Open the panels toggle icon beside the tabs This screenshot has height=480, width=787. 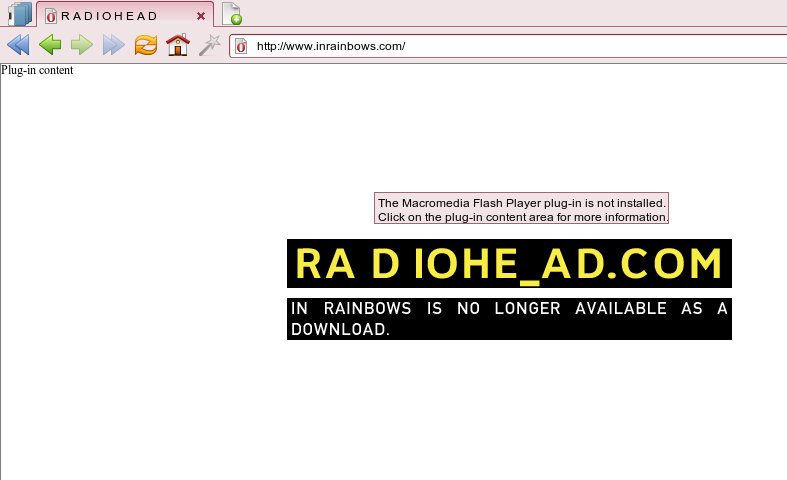[x=20, y=14]
